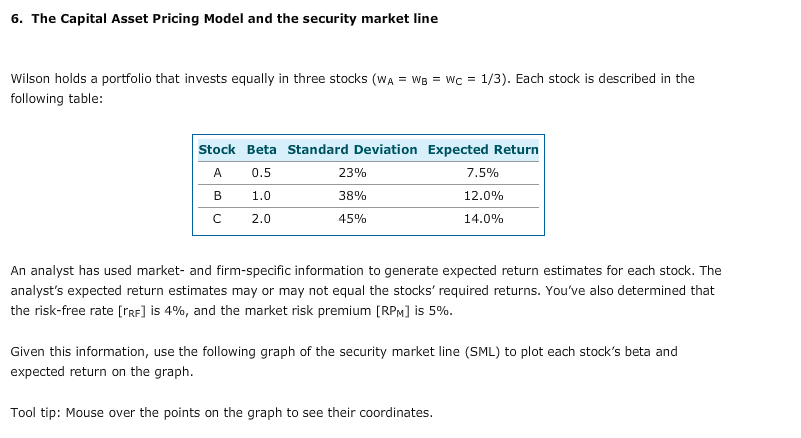801x438 pixels.
Task: Click the 38% standard deviation cell
Action: point(352,196)
